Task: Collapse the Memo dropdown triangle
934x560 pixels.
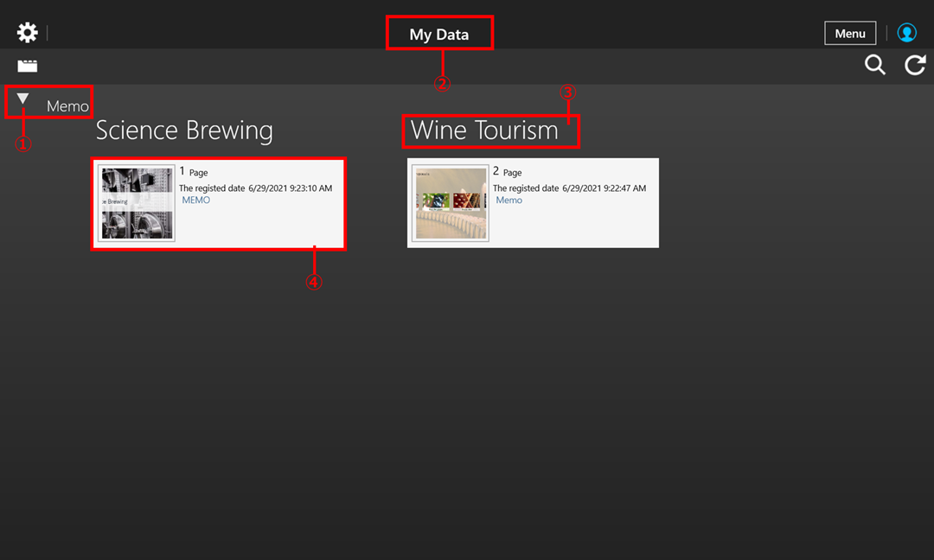Action: 22,99
